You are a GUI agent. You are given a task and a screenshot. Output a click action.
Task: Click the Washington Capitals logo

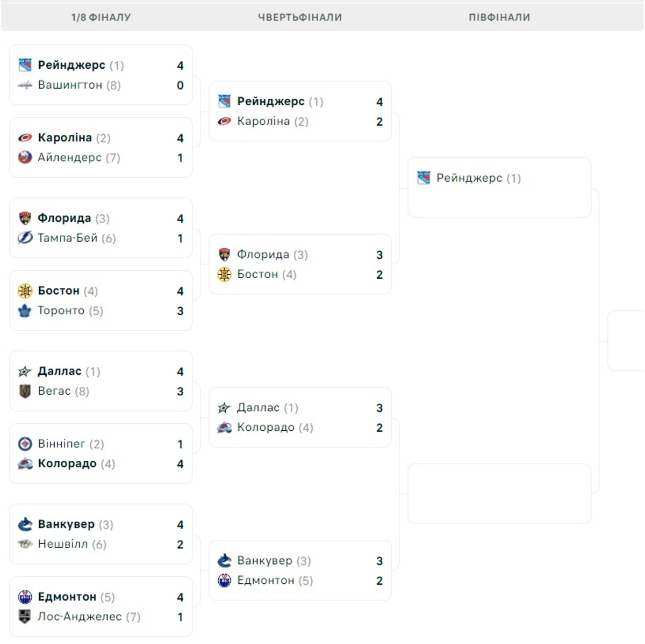point(25,85)
